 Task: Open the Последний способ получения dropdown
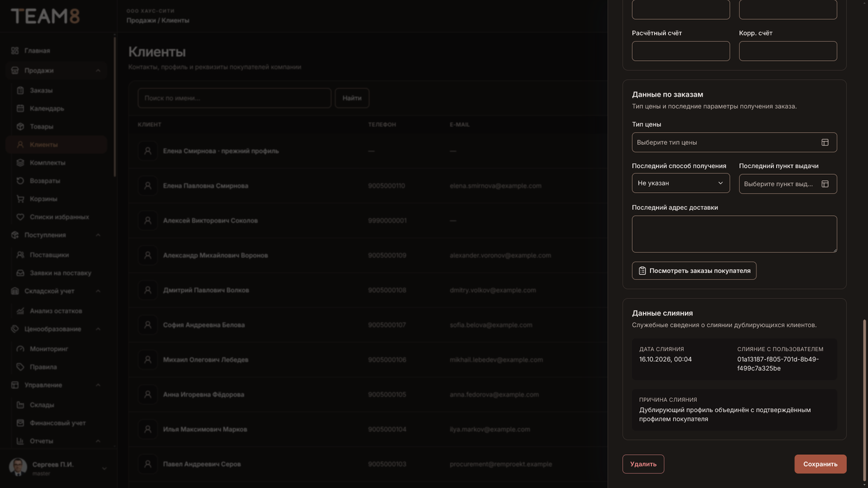(x=681, y=183)
